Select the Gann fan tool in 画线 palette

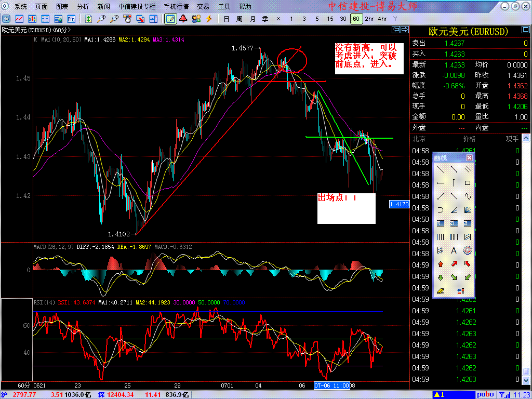tap(468, 210)
